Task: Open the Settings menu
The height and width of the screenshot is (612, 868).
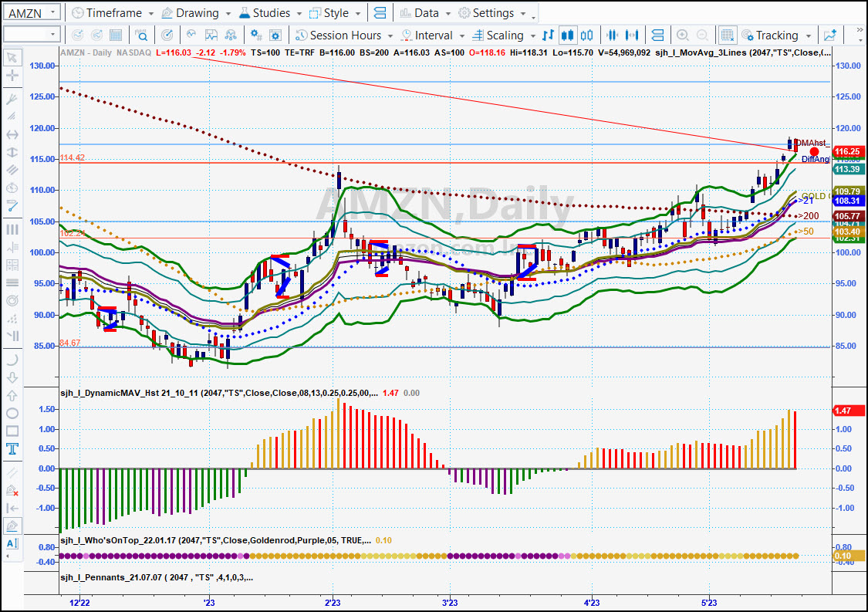Action: tap(492, 13)
